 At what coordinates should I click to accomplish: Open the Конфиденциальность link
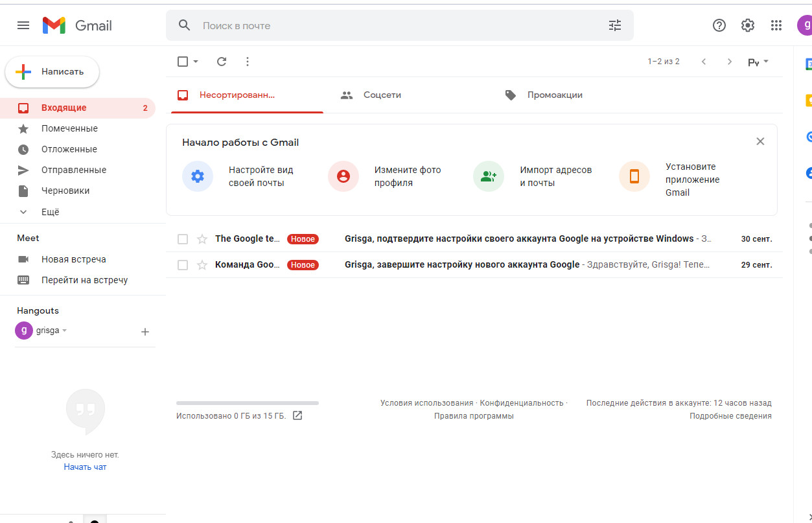tap(522, 403)
